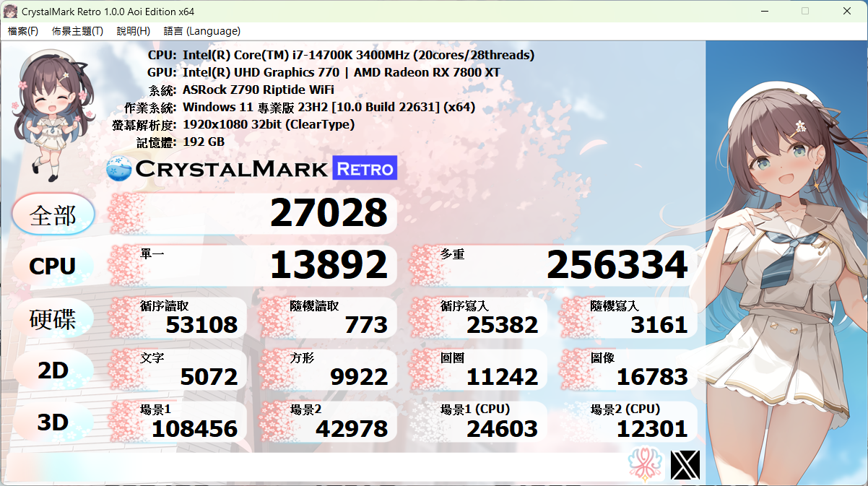
Task: Click the Windows 11 專業版 OS text
Action: [x=329, y=107]
